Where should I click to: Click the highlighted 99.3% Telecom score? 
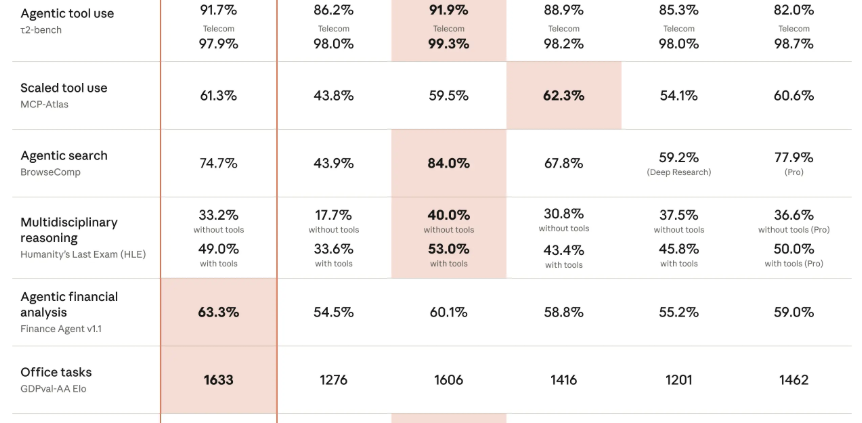(448, 44)
